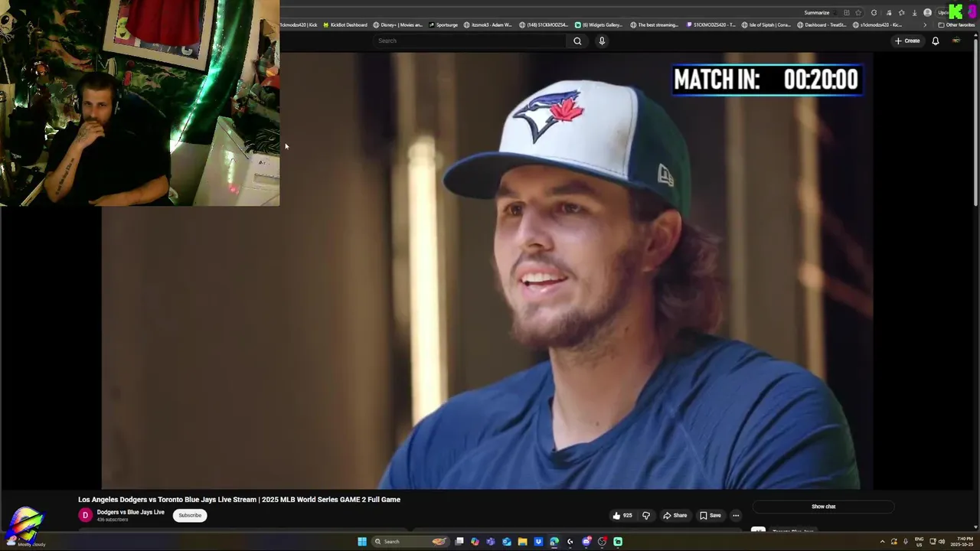
Task: Open KickBot Dashboard bookmark
Action: [345, 25]
